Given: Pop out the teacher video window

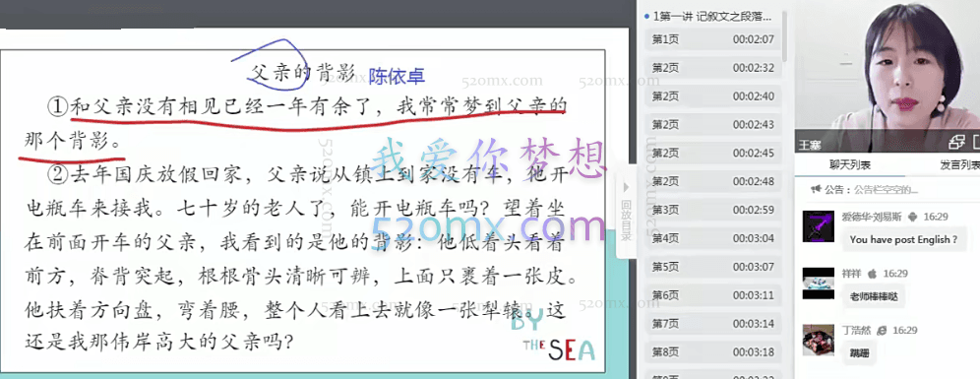Looking at the screenshot, I should 956,143.
